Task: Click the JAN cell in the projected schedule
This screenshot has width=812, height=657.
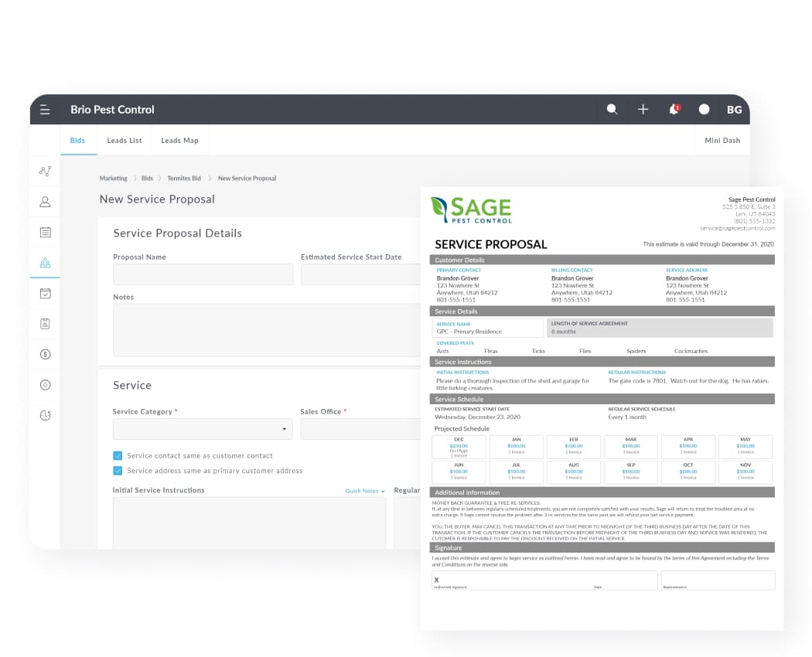Action: [517, 447]
